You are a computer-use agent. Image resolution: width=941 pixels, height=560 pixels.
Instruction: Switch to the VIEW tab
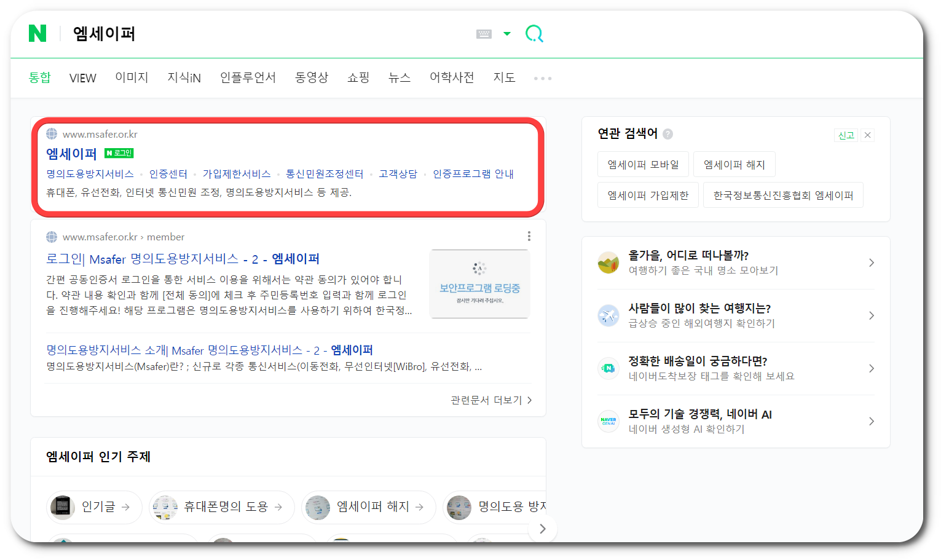tap(82, 77)
